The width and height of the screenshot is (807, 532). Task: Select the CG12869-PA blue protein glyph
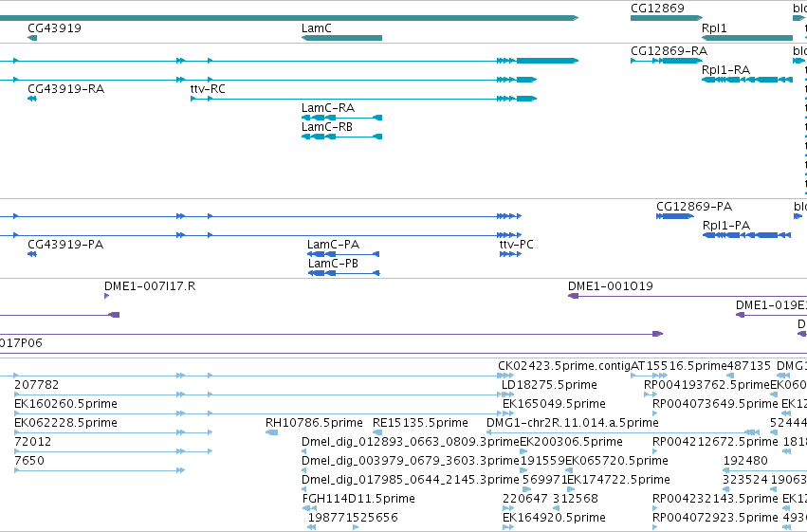675,216
